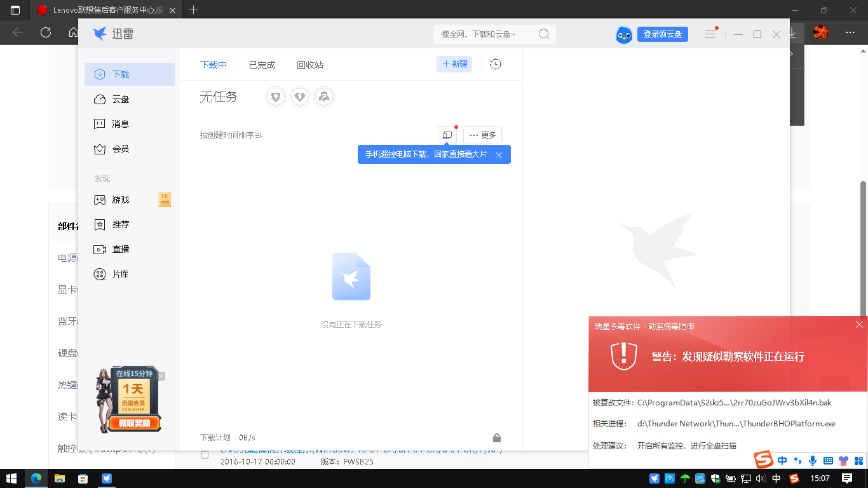The width and height of the screenshot is (868, 488).
Task: Open the 游戏 games section
Action: tap(129, 200)
